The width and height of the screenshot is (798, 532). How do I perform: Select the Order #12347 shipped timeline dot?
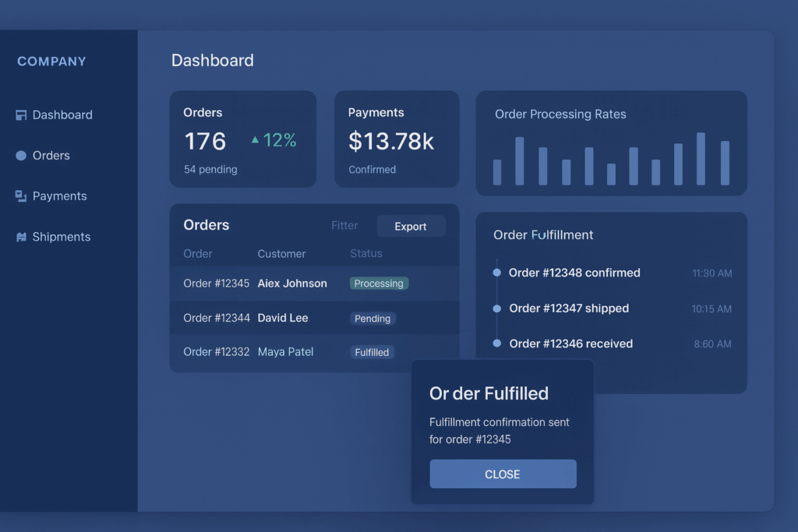497,308
